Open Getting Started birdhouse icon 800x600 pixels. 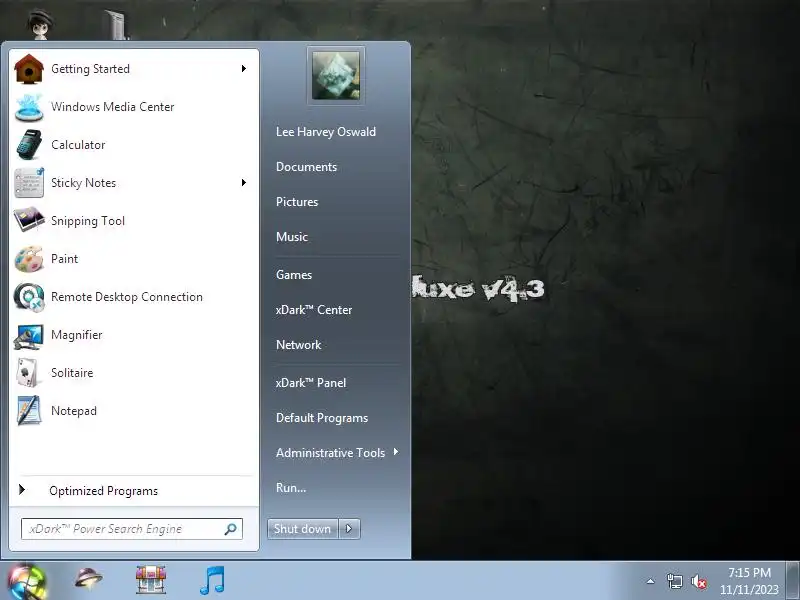[29, 69]
